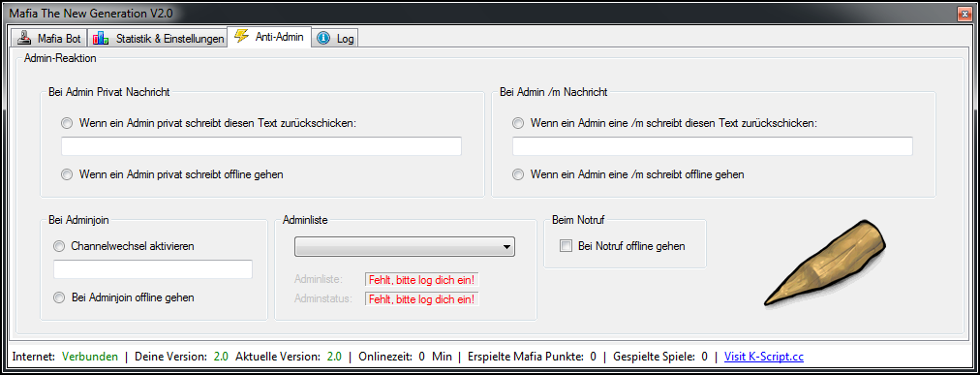Click Adminliste 'Fehlt, bitte log dich ein!' field
The height and width of the screenshot is (375, 980).
click(422, 280)
